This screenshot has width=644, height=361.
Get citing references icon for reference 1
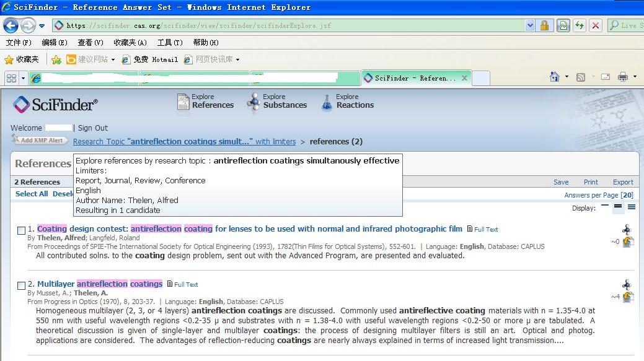coord(627,242)
